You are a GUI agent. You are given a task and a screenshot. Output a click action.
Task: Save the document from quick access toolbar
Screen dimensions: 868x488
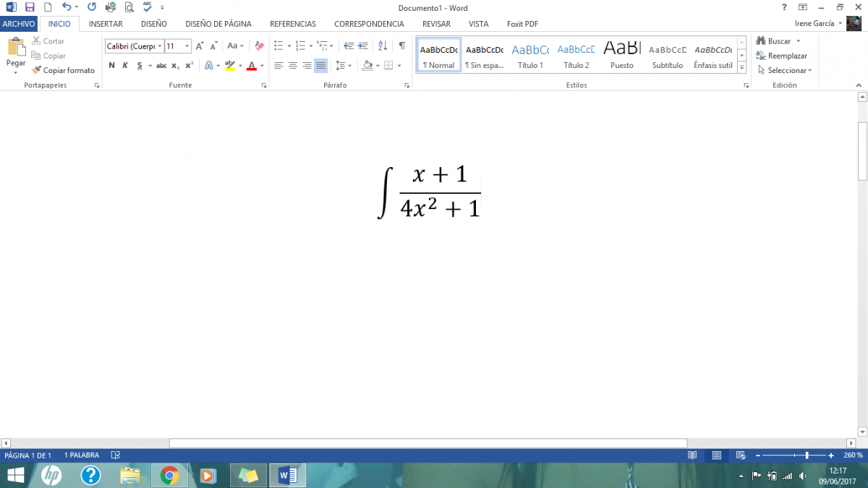30,7
